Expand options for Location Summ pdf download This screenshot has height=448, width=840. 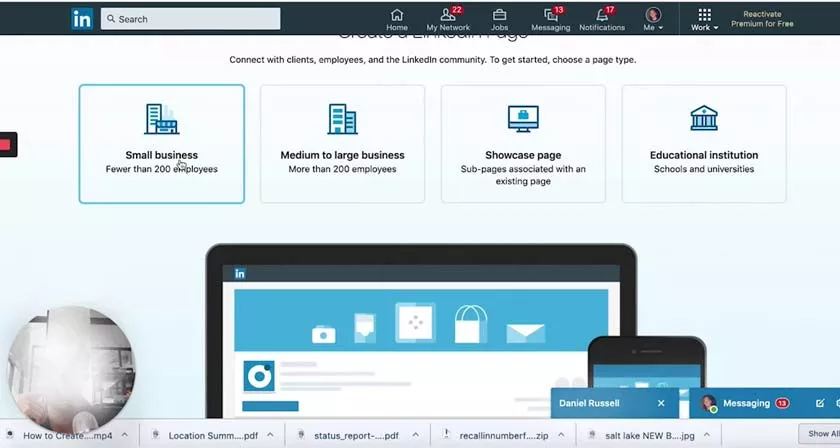tap(271, 435)
